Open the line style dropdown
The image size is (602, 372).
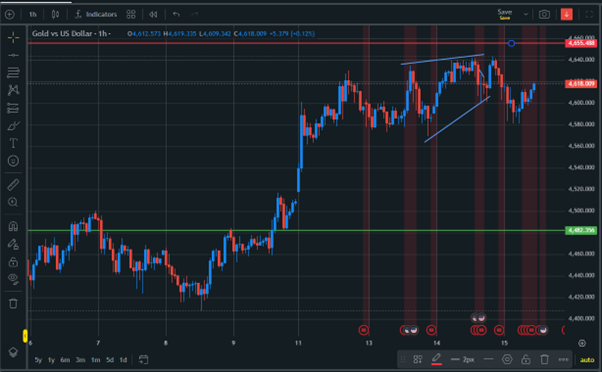pos(488,360)
